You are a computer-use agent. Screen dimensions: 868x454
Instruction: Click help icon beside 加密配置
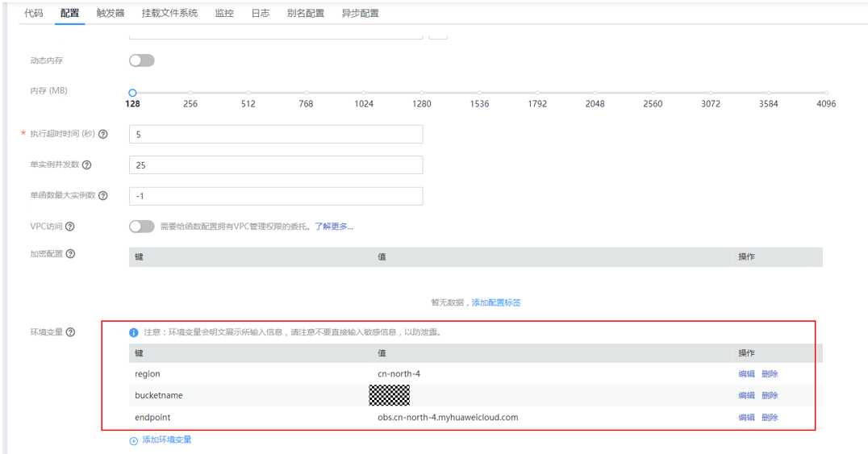pos(70,253)
